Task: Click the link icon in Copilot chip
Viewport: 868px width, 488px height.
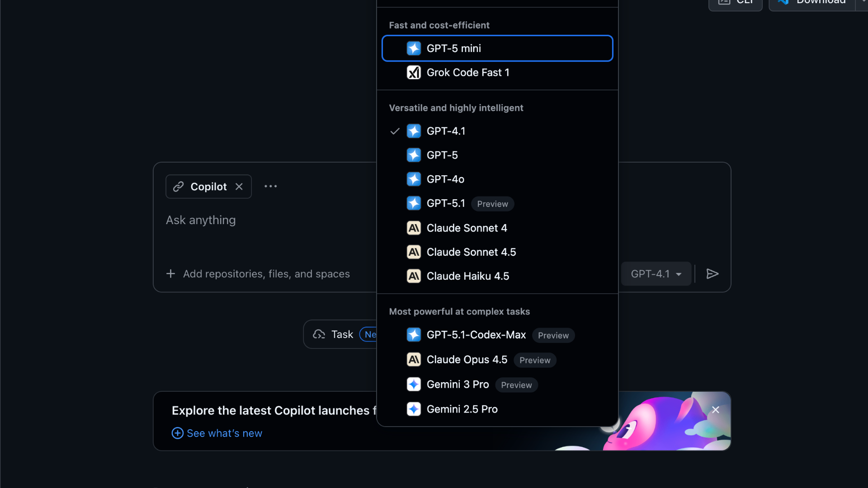Action: 179,187
